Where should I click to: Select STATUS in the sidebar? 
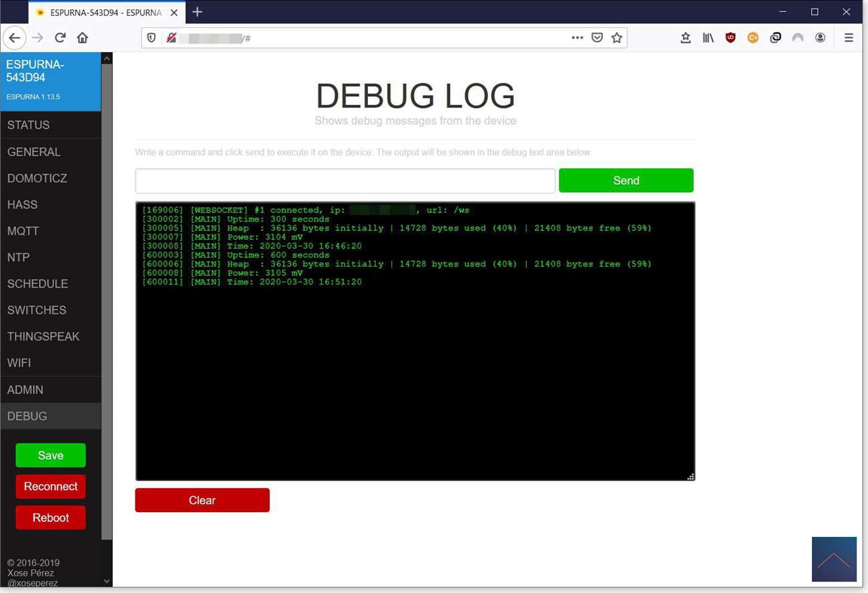tap(29, 125)
